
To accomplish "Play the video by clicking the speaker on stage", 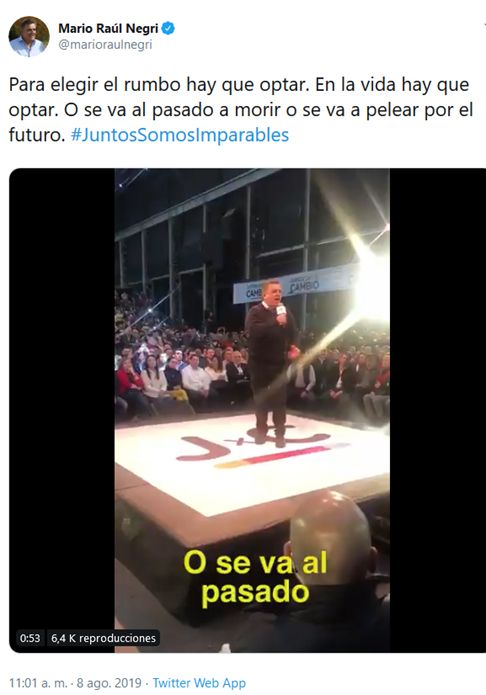I will (271, 362).
